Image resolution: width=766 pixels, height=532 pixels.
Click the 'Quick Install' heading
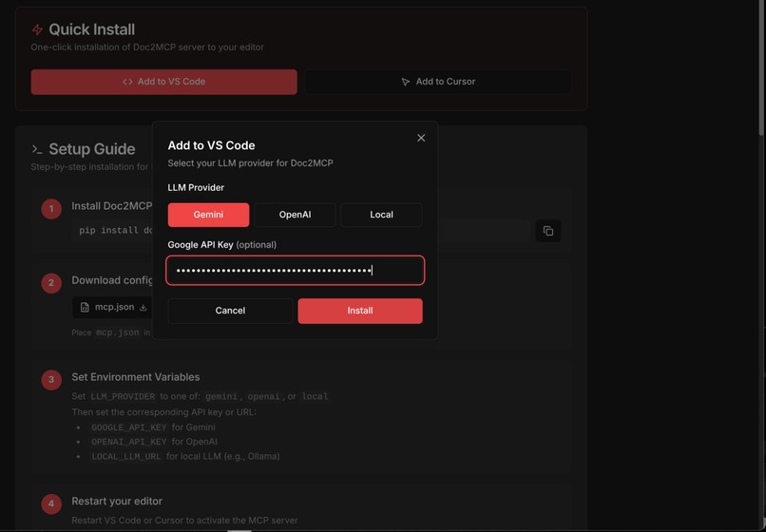pyautogui.click(x=92, y=29)
